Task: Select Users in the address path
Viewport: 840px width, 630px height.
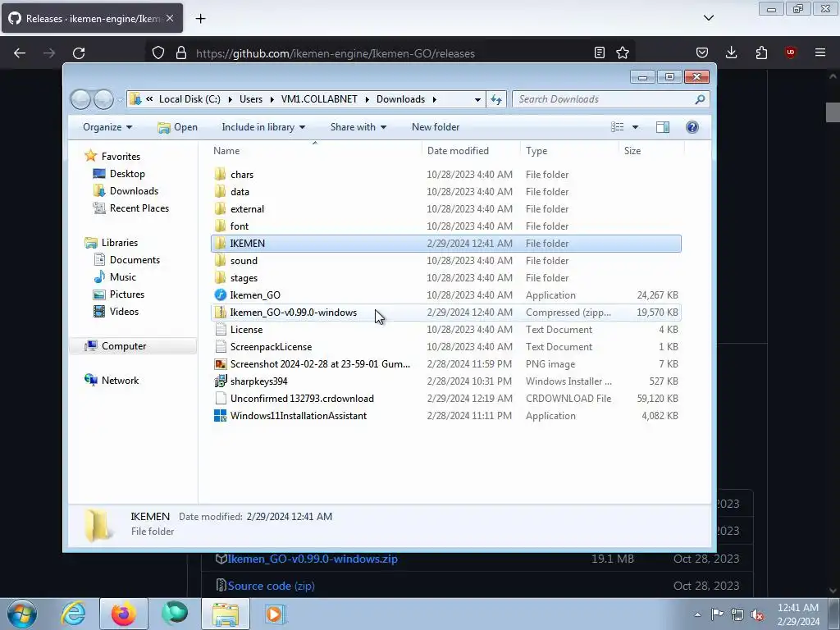Action: [x=251, y=99]
